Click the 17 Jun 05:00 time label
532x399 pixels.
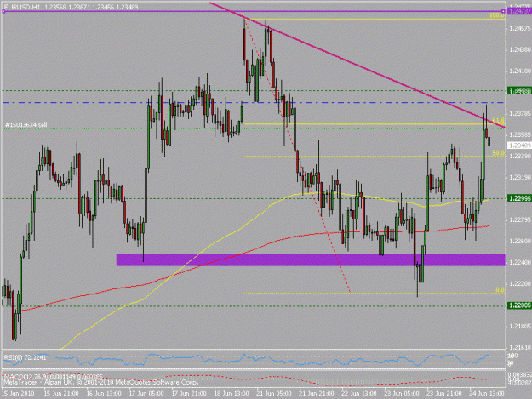click(146, 393)
